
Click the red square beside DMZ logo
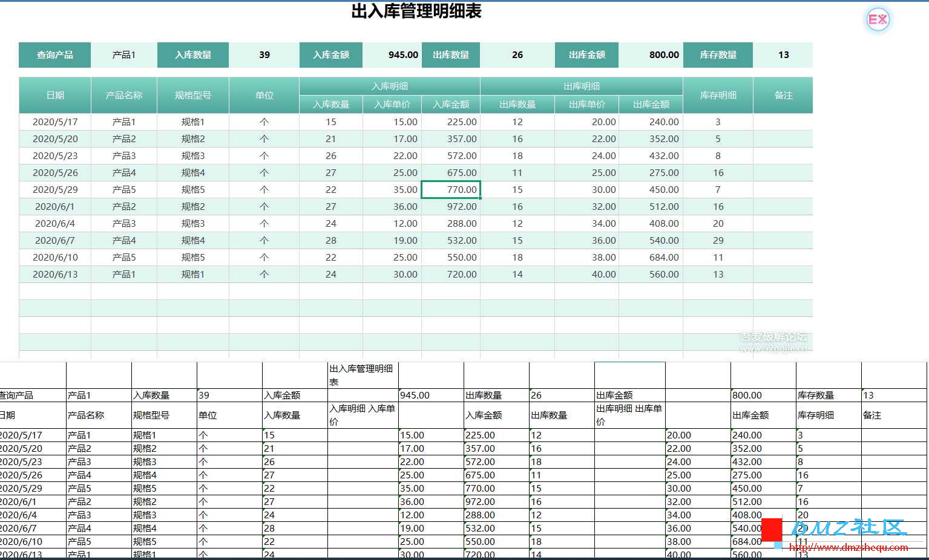[772, 530]
